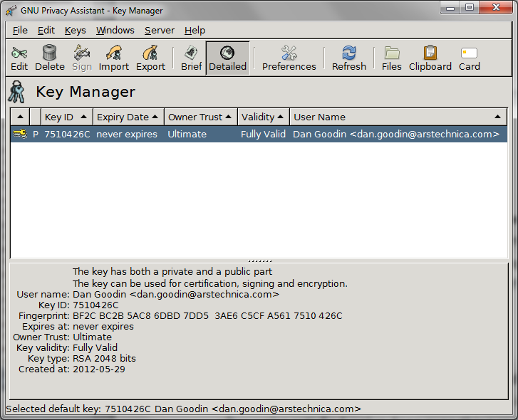Image resolution: width=518 pixels, height=420 pixels.
Task: Click the Refresh icon
Action: pyautogui.click(x=349, y=53)
